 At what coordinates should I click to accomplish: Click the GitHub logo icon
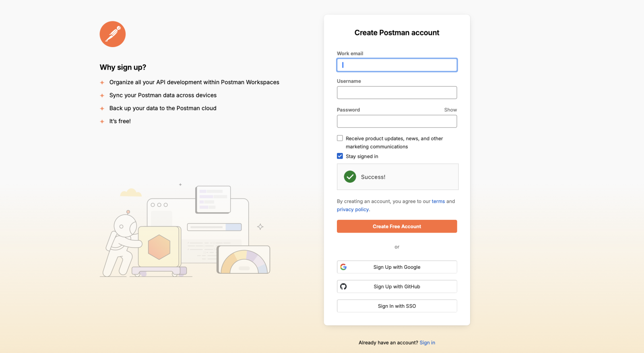pos(343,287)
